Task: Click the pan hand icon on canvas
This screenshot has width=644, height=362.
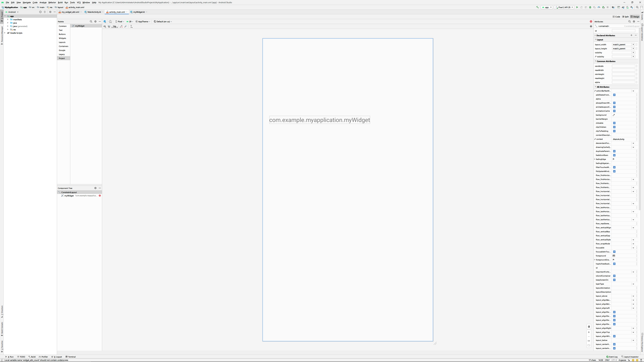Action: pos(589,326)
